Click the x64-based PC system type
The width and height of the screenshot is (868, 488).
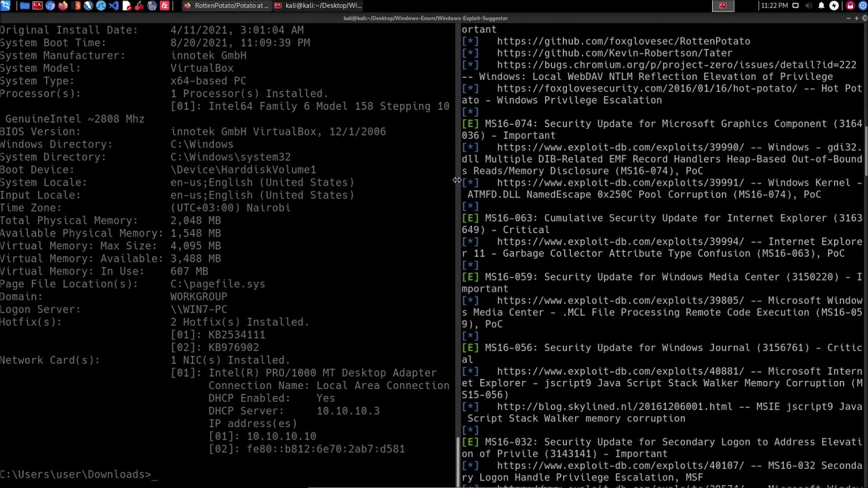pos(208,81)
